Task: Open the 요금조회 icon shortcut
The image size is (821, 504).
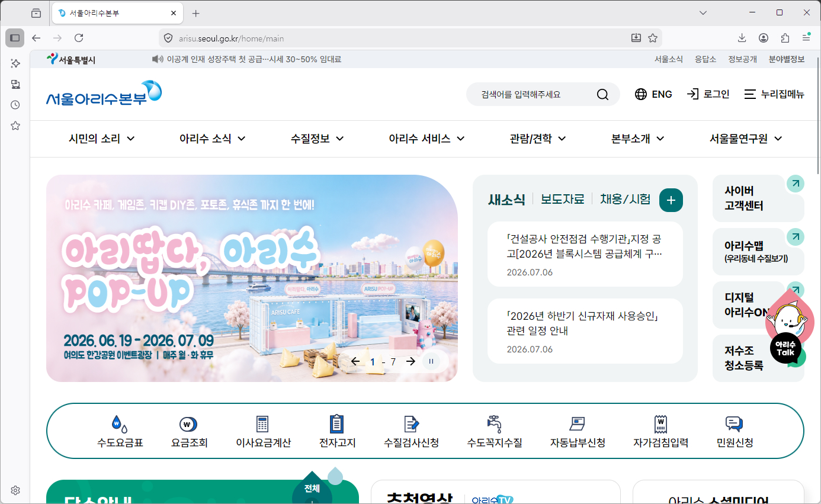Action: [x=188, y=424]
